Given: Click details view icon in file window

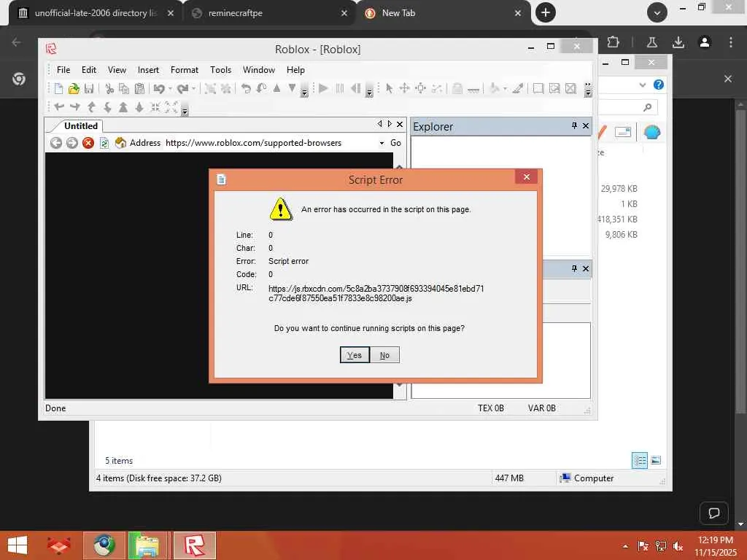Looking at the screenshot, I should tap(639, 461).
